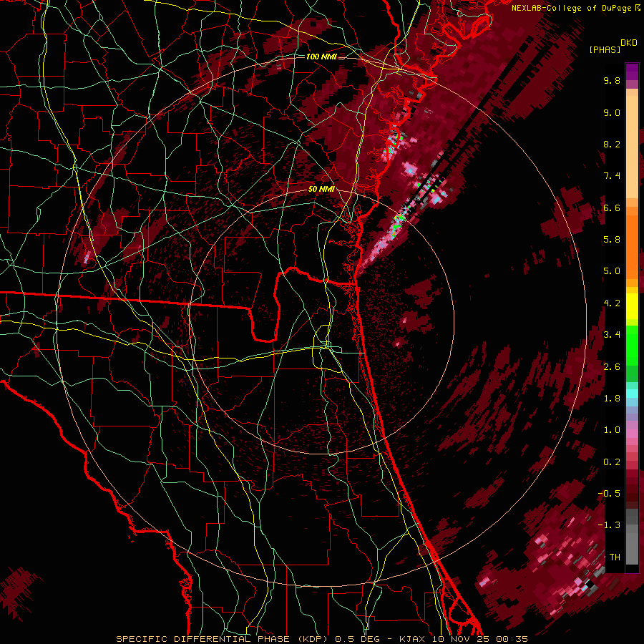Click the 9.0 scale value
Image resolution: width=644 pixels, height=644 pixels.
click(612, 112)
